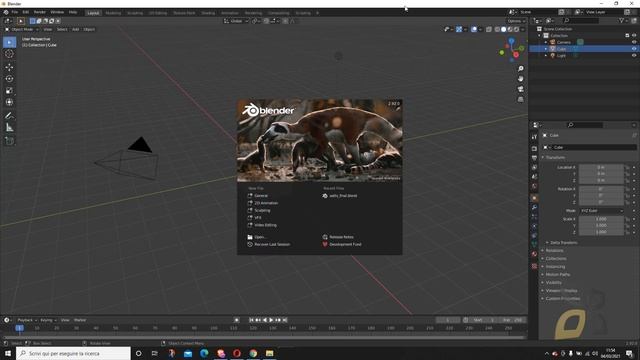Open the Help menu

pyautogui.click(x=73, y=12)
